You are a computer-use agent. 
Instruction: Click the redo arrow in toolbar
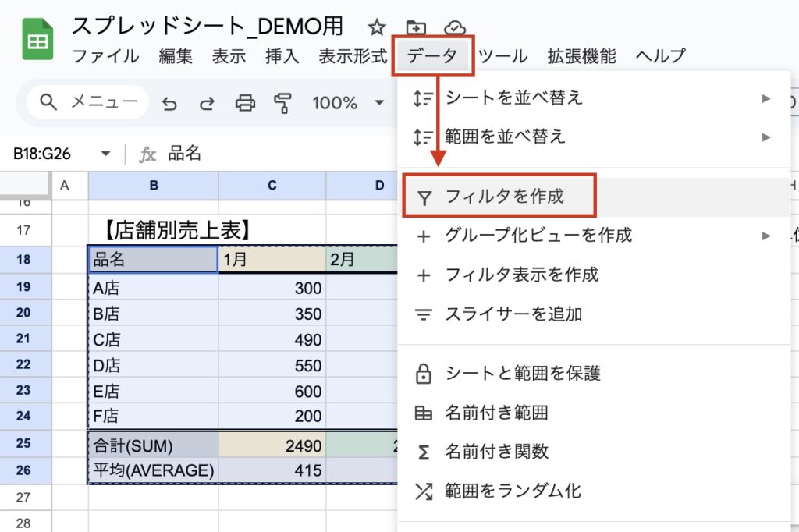coord(207,103)
